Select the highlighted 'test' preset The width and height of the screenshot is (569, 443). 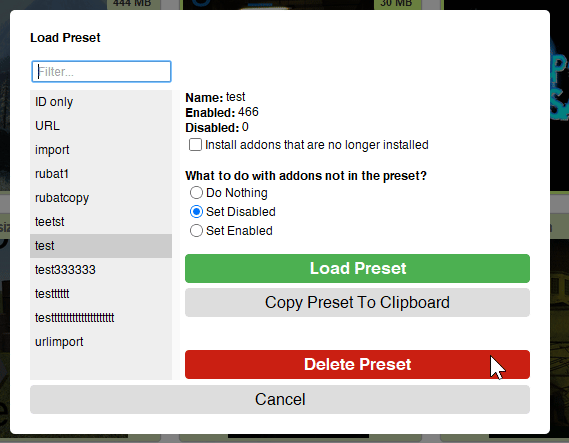(x=101, y=246)
